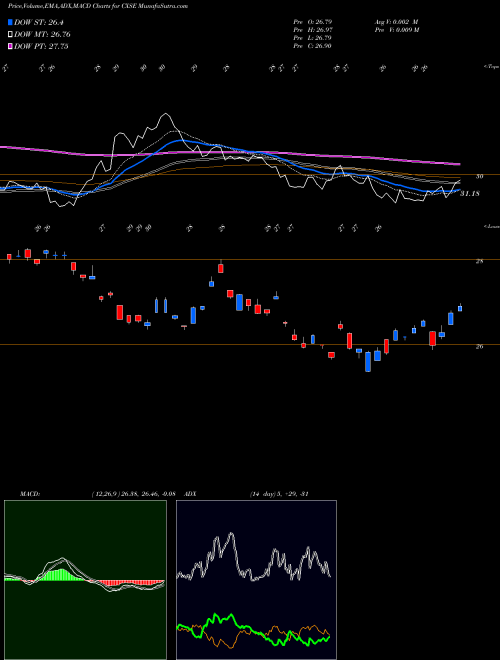Click the '<Lows' marker label
Viewport: 500px width, 660px height.
point(491,226)
